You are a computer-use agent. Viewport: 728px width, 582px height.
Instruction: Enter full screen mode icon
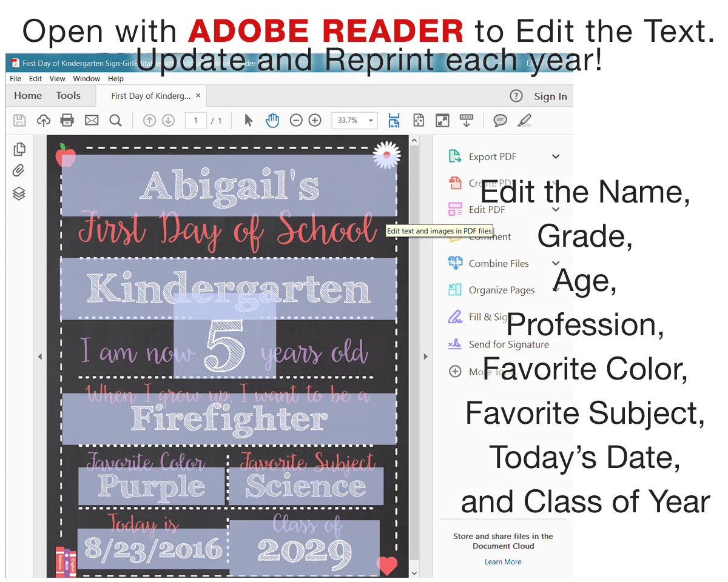(x=443, y=120)
